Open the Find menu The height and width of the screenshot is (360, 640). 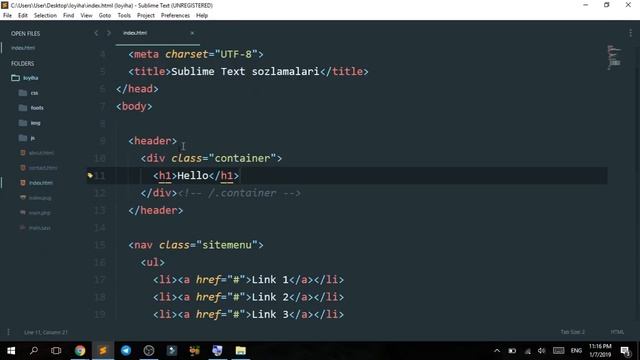click(x=69, y=16)
